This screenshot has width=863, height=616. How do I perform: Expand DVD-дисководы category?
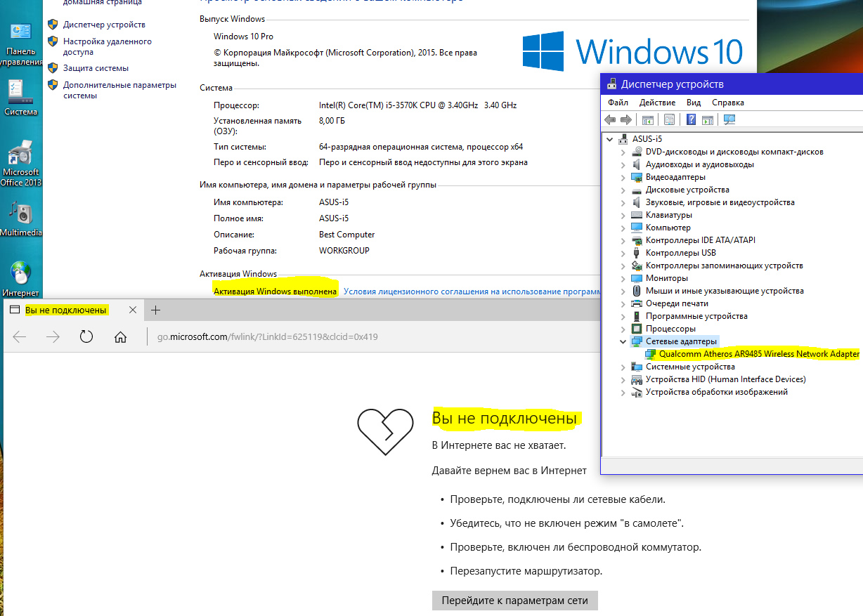click(x=623, y=152)
